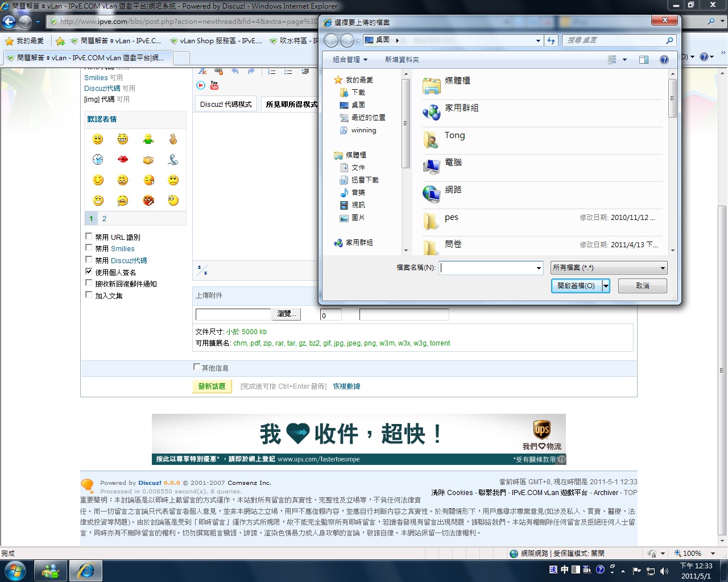
Task: Insert the angry smoking red-face emoticon
Action: point(148,200)
